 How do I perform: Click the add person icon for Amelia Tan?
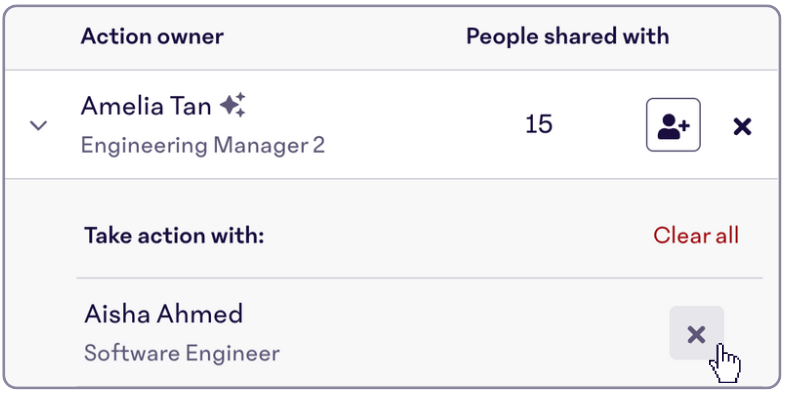tap(673, 125)
